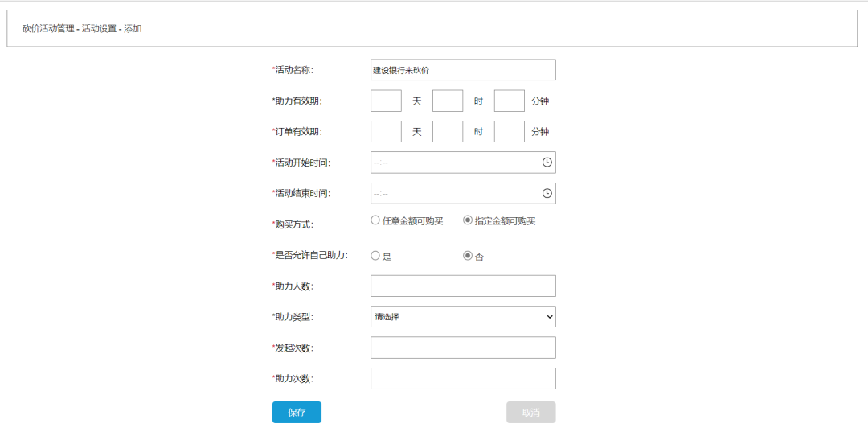Focus the 活动名称 input field
Screen dimensions: 868x432
click(x=463, y=70)
